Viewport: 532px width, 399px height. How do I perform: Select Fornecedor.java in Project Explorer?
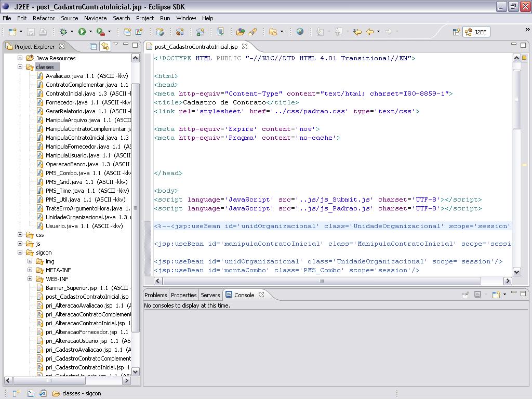coord(66,102)
